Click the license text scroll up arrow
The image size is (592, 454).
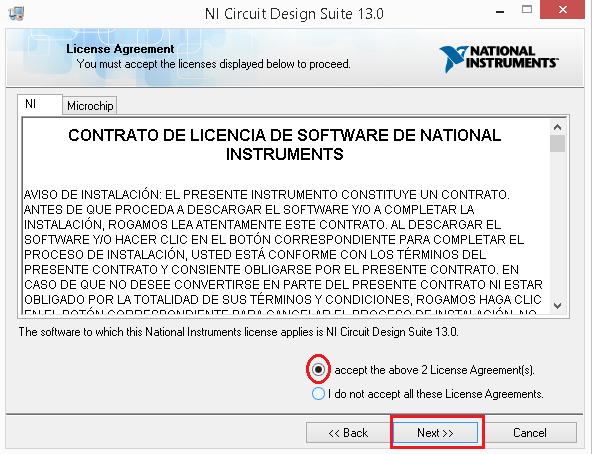coord(557,127)
